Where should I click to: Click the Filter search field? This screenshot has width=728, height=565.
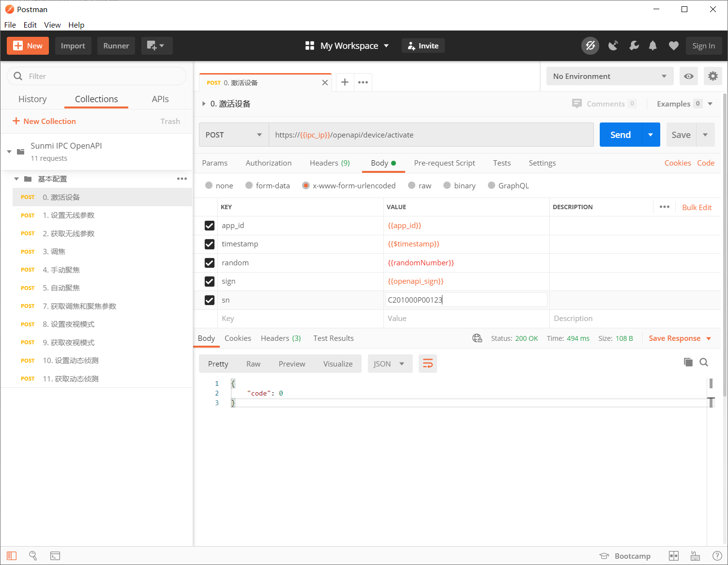96,76
